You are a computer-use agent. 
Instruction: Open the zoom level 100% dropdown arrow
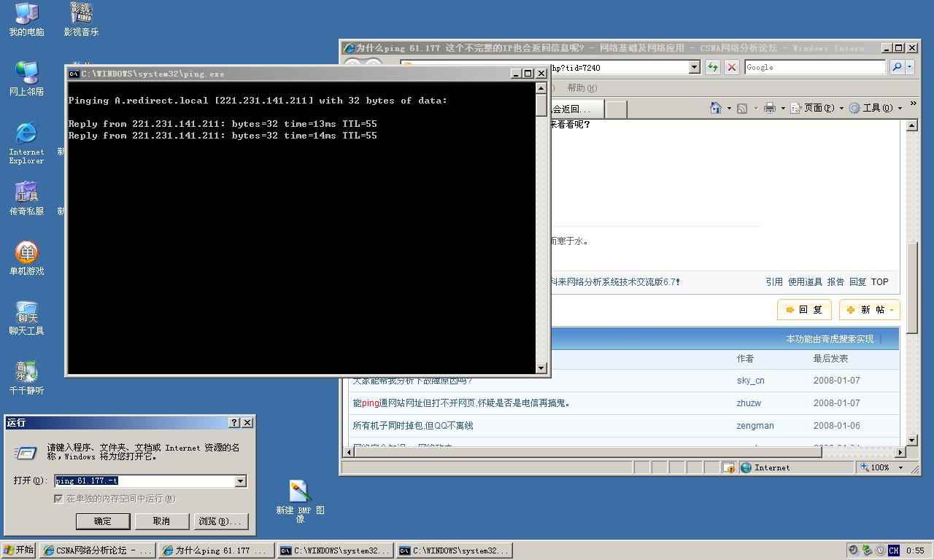pos(900,467)
